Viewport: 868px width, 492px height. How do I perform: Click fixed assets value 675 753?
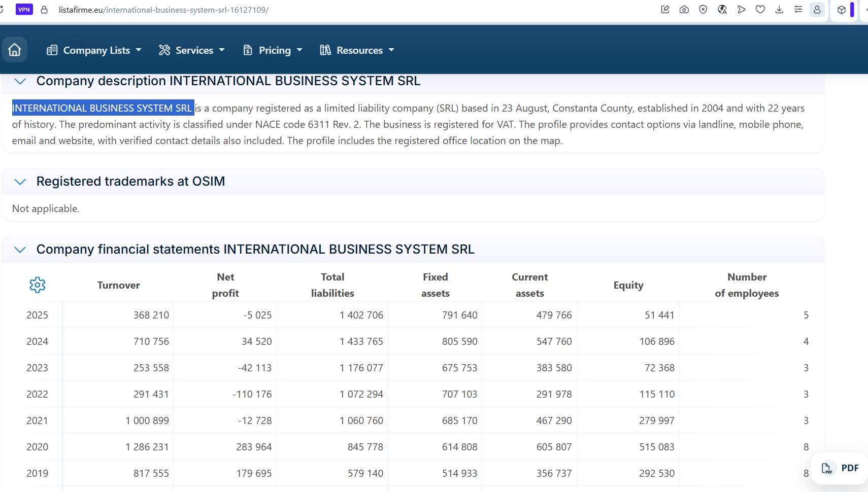460,368
